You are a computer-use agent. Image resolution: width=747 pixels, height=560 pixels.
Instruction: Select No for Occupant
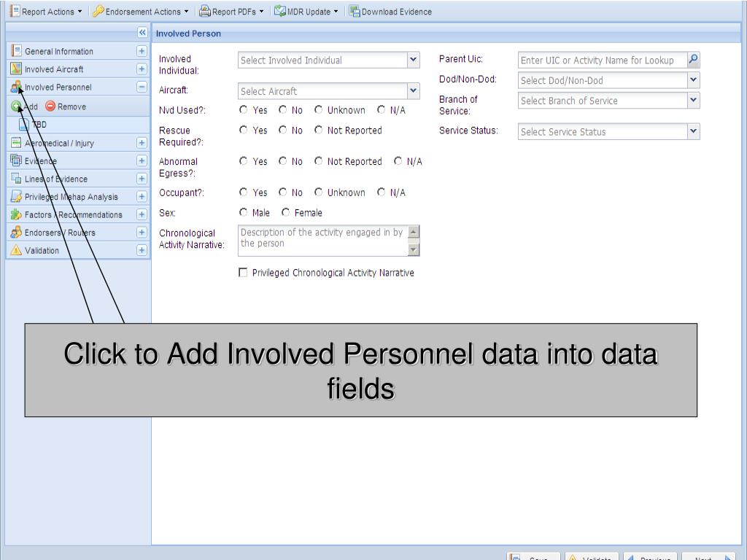pos(282,192)
